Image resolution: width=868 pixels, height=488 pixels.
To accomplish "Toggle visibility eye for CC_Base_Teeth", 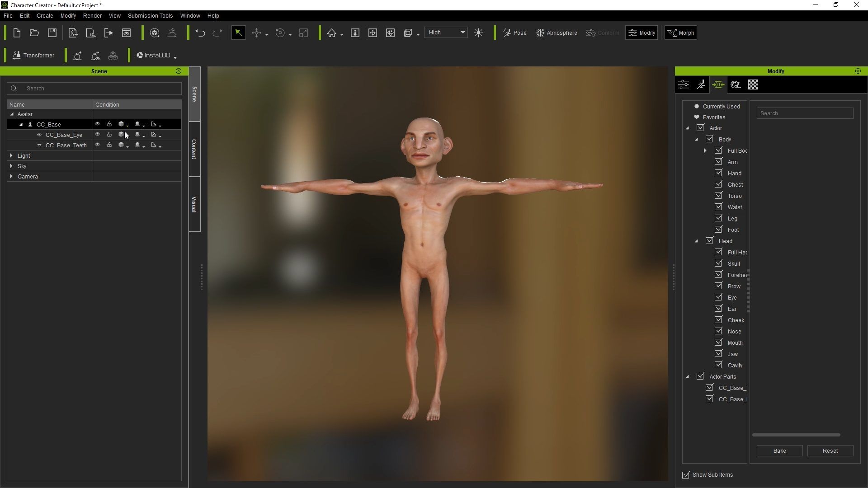I will point(97,145).
